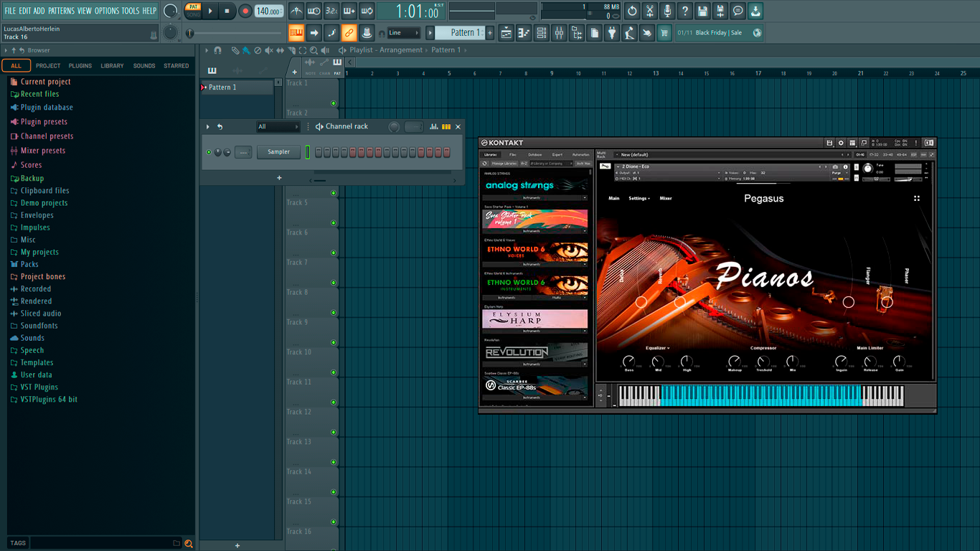Open the OPTIONS menu

[x=107, y=11]
